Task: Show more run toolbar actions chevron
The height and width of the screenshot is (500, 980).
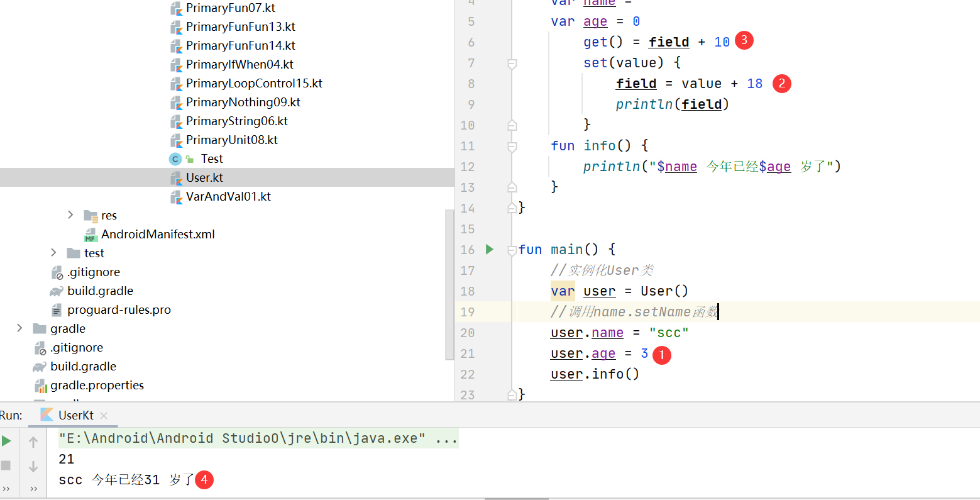Action: point(6,489)
